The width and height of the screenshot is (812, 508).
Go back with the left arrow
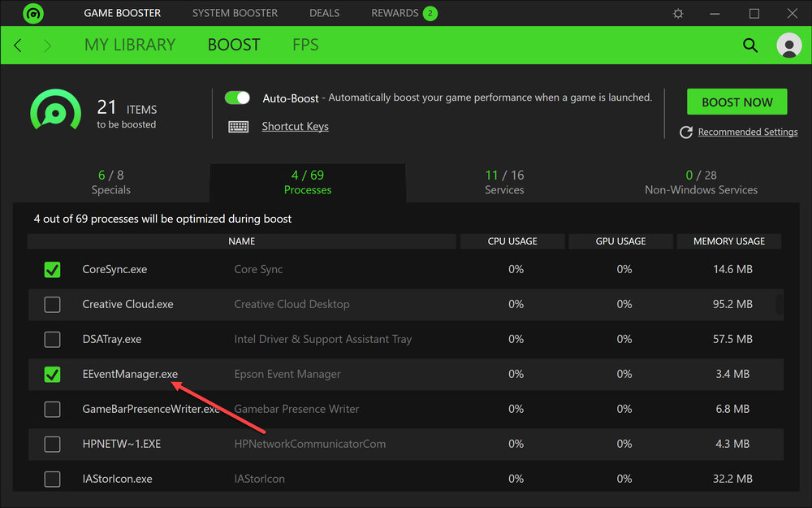coord(18,46)
